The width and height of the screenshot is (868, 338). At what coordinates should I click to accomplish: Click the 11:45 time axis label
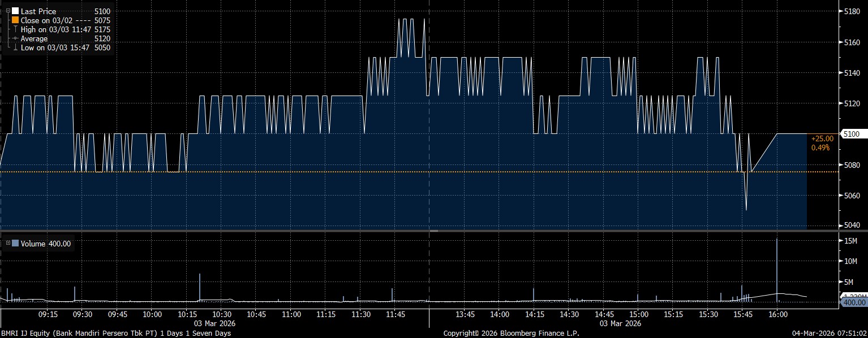pyautogui.click(x=396, y=314)
